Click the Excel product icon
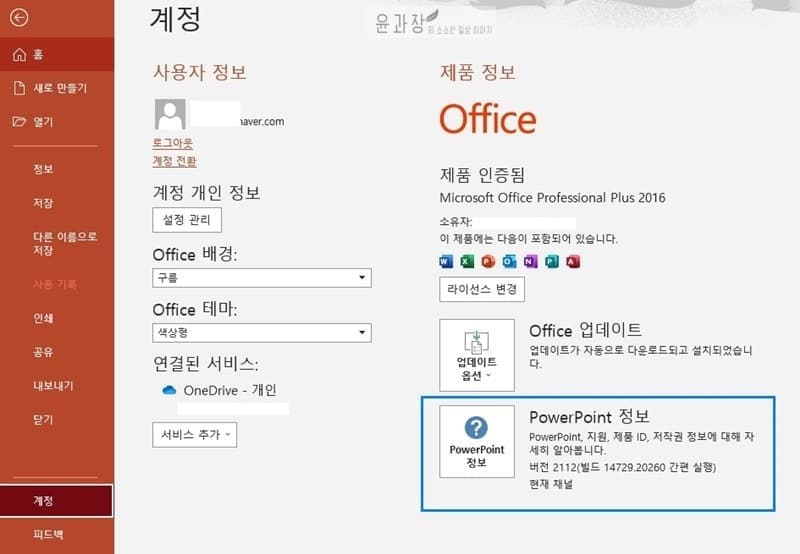800x554 pixels. [467, 262]
